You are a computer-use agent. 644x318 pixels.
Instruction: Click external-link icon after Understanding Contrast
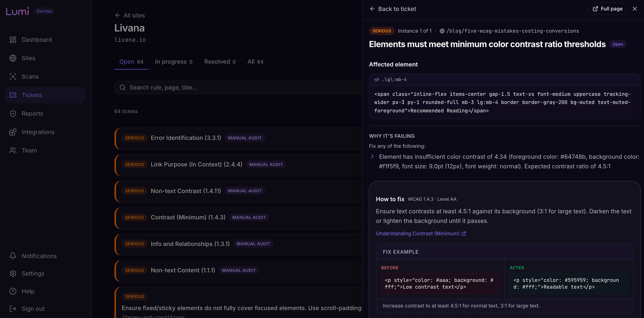point(464,233)
